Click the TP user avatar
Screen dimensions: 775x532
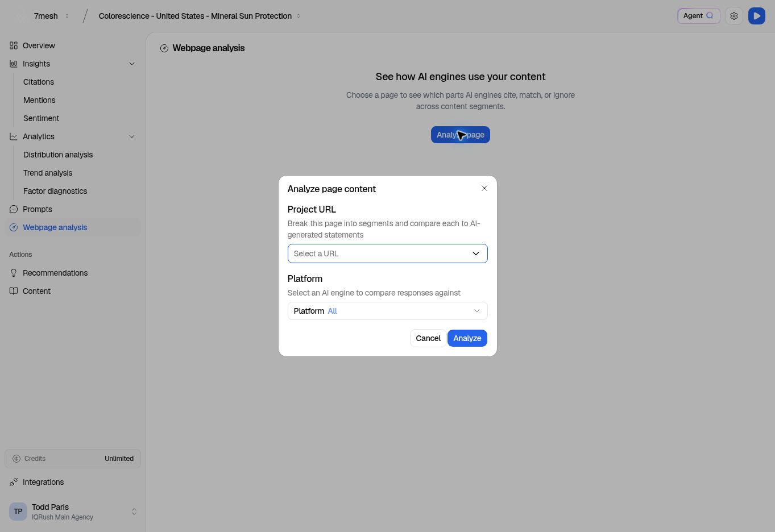(x=18, y=512)
